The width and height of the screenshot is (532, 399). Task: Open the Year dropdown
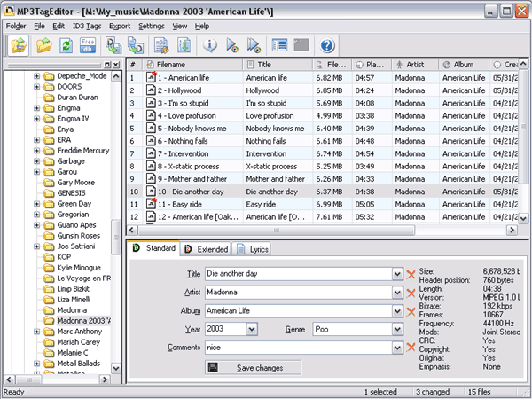coord(252,329)
